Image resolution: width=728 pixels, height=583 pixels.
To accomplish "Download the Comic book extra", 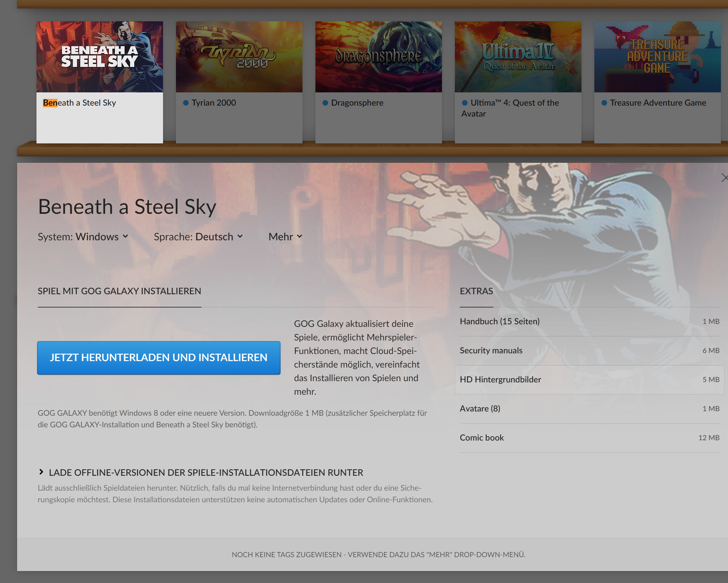I will pos(481,437).
